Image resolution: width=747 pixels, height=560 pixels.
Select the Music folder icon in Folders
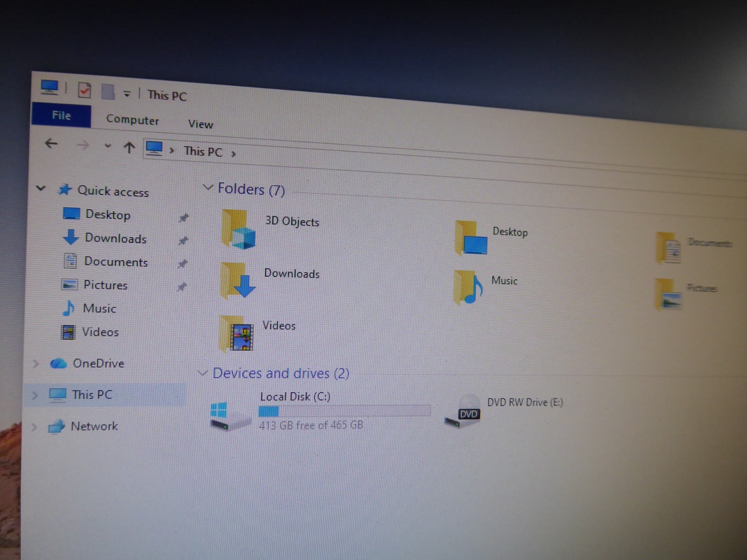[468, 287]
